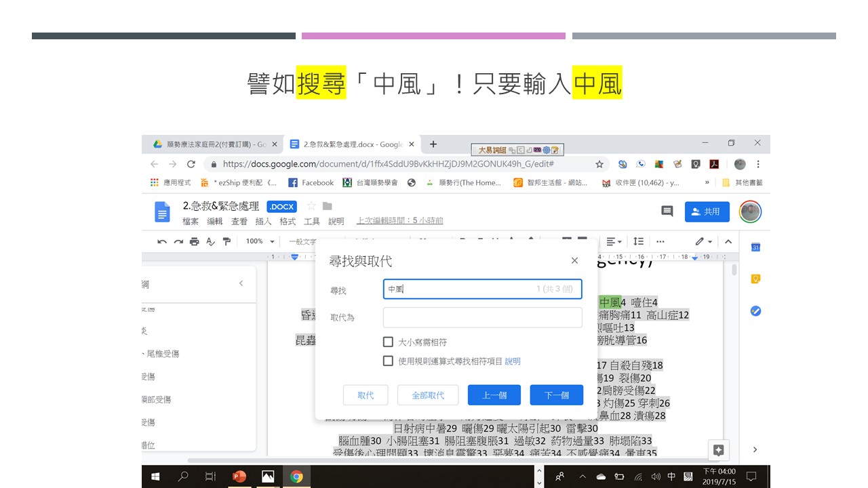
Task: Click the move to folder icon
Action: (x=328, y=206)
